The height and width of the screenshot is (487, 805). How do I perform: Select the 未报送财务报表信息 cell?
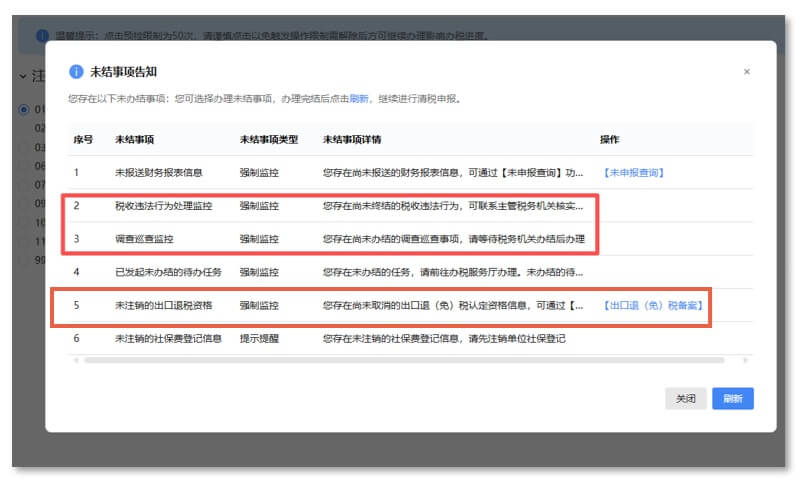[159, 172]
